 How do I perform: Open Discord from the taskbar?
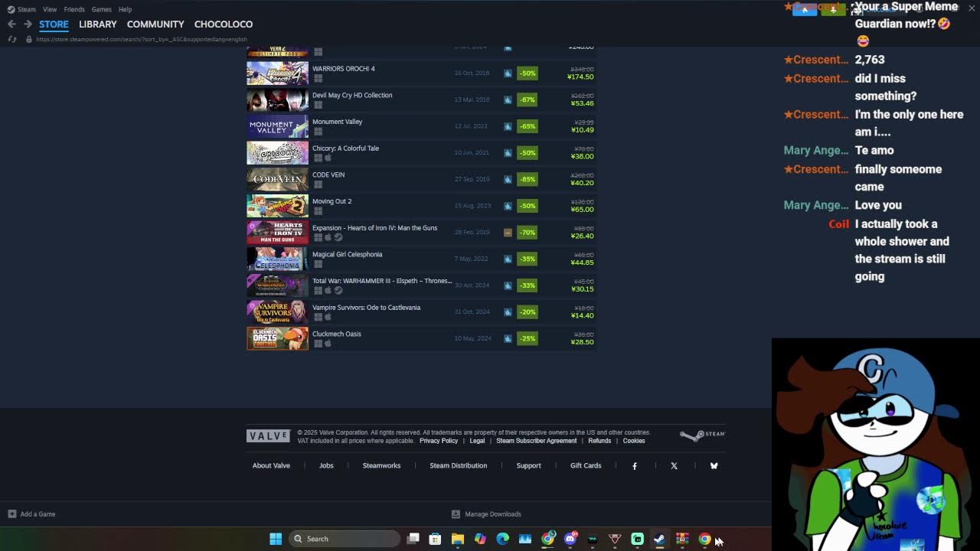click(x=570, y=539)
